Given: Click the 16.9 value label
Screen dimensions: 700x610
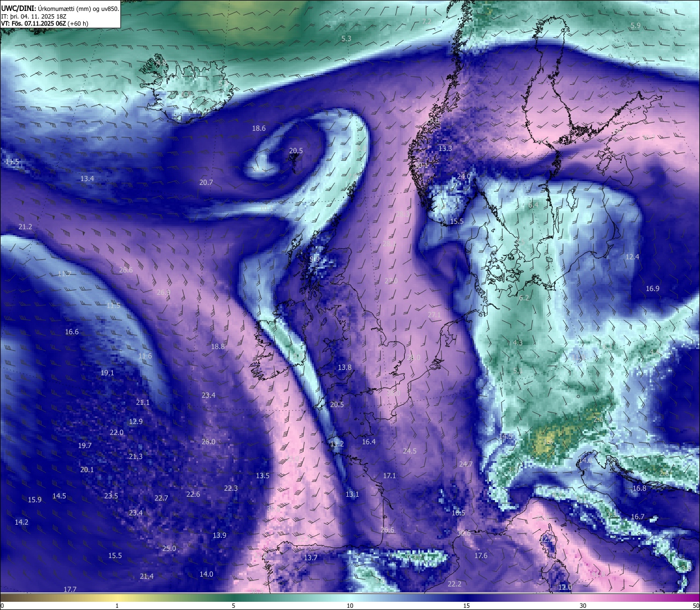Looking at the screenshot, I should tap(652, 289).
